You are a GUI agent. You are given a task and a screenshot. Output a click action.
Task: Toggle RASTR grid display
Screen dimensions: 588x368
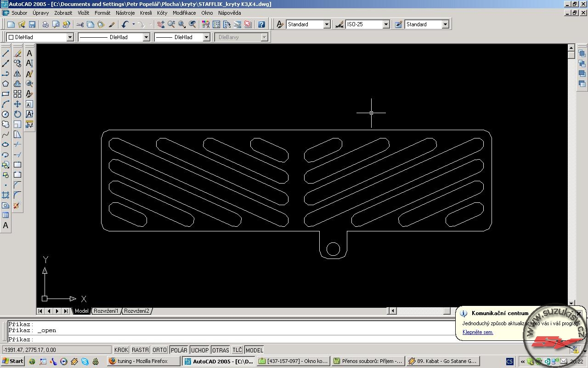[x=140, y=350]
